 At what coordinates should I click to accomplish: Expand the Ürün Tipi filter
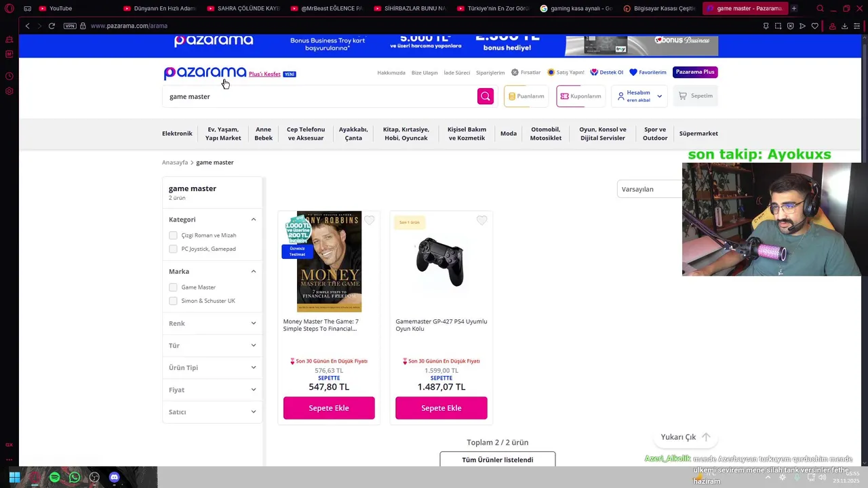[x=212, y=367]
